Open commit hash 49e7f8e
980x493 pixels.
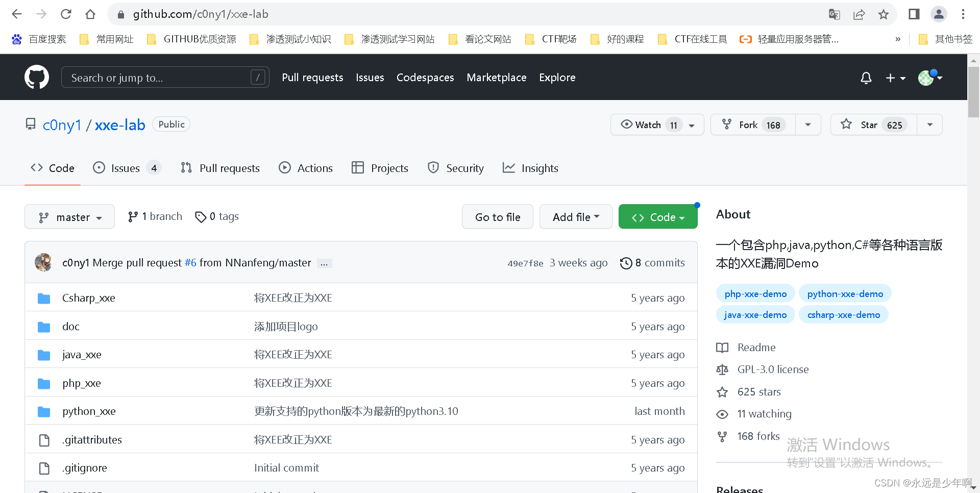[525, 263]
